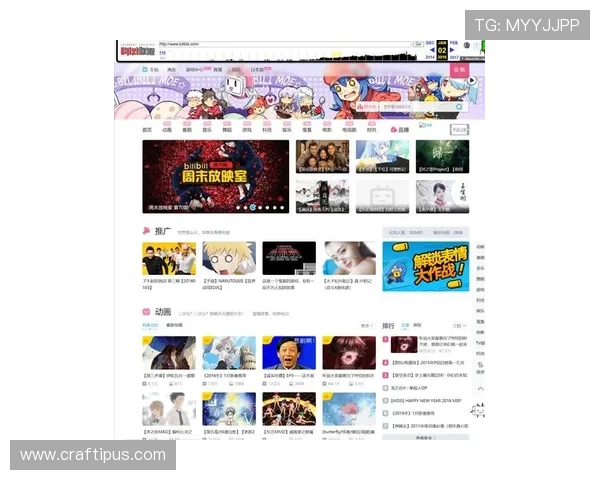Viewport: 600px width, 480px height.
Task: Open the 解锁表情大作战 promo banner
Action: click(425, 266)
